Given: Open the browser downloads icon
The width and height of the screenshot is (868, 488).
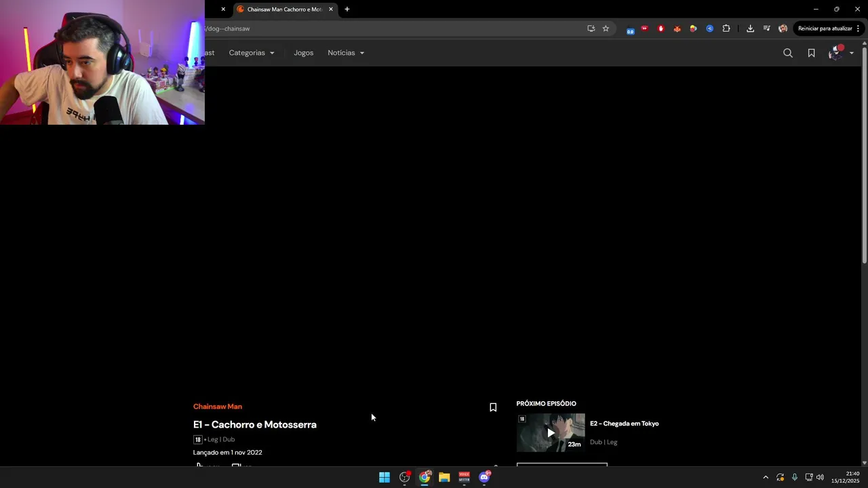Looking at the screenshot, I should pyautogui.click(x=750, y=28).
